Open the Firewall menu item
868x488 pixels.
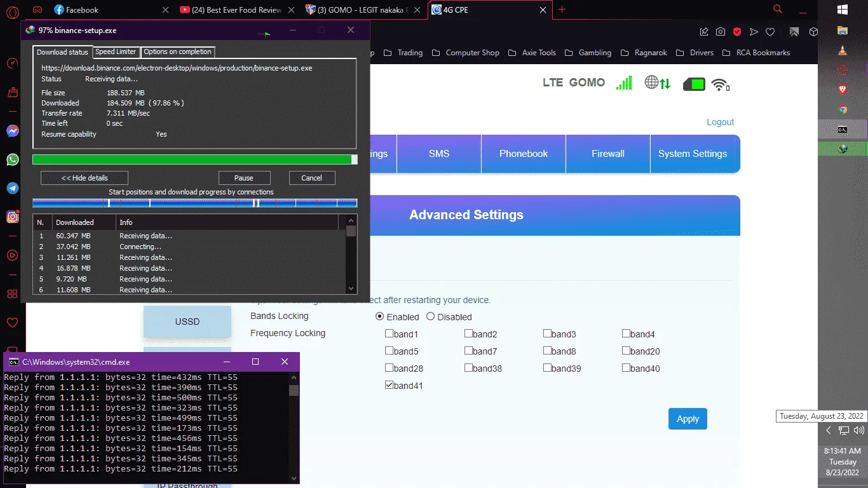[608, 154]
